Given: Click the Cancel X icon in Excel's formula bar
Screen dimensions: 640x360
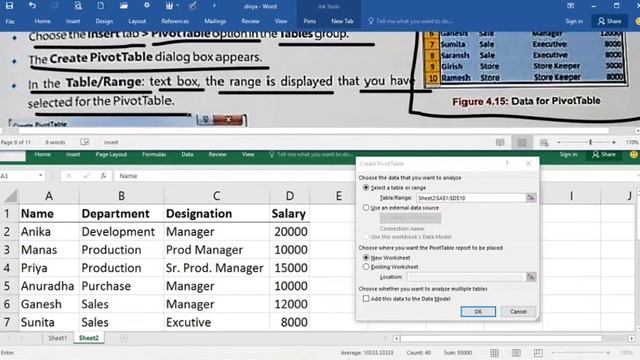Looking at the screenshot, I should (x=69, y=176).
